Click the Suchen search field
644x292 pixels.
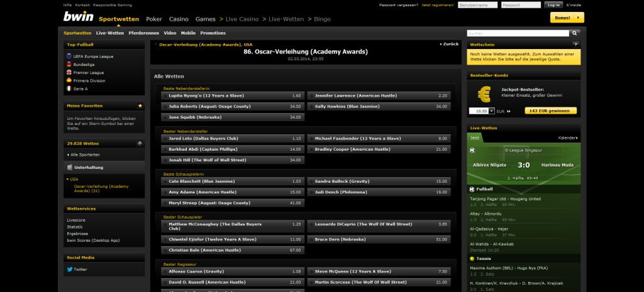pyautogui.click(x=518, y=33)
